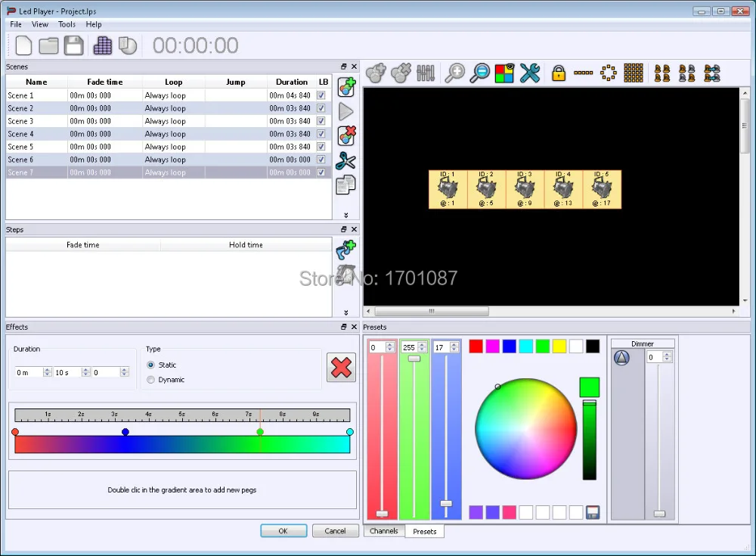756x556 pixels.
Task: Toggle LB checkbox for Scene 5
Action: pyautogui.click(x=321, y=147)
